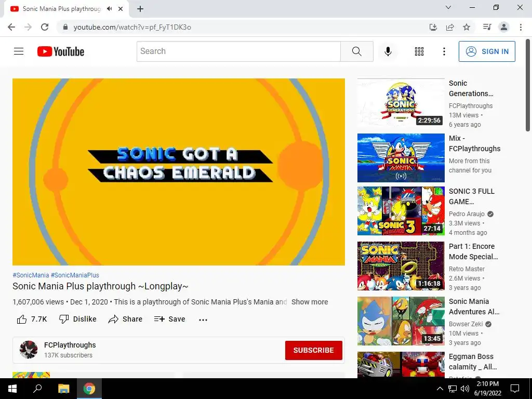Open Sonic Generations video thumbnail
The image size is (532, 399).
(401, 103)
